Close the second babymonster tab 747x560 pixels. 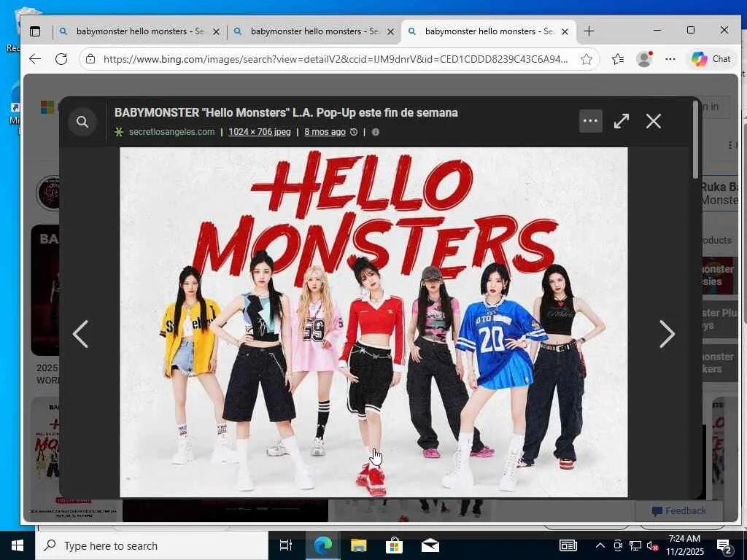pyautogui.click(x=391, y=31)
